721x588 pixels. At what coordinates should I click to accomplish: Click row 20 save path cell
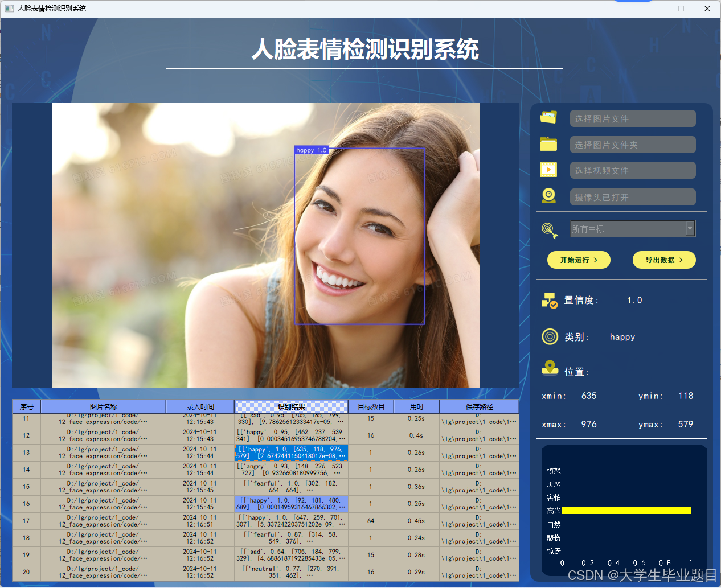(x=479, y=572)
